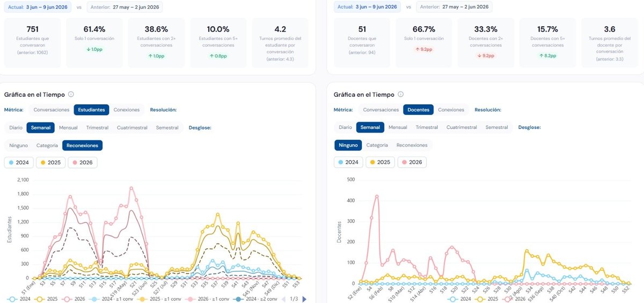
Task: Click the 61.4% Solo 1 conversación card
Action: tap(94, 42)
